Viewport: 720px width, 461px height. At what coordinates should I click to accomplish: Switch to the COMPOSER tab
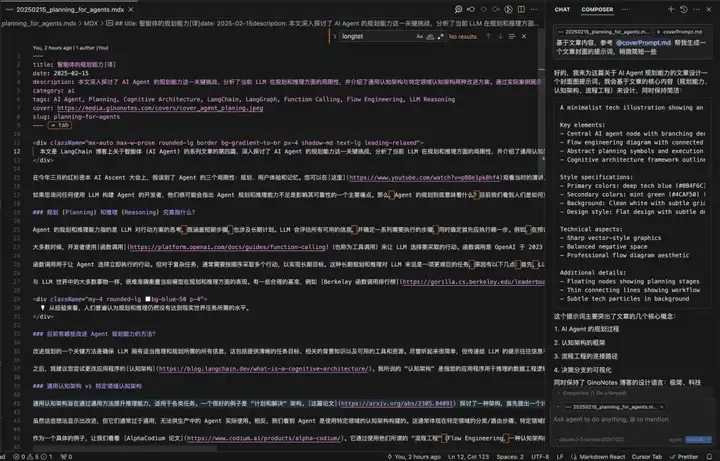click(x=597, y=9)
